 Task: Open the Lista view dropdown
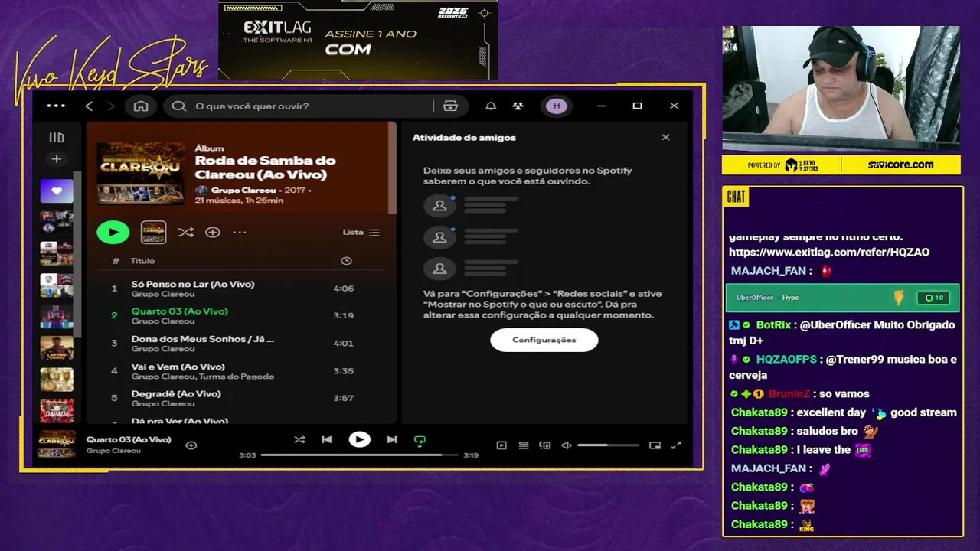(x=361, y=232)
